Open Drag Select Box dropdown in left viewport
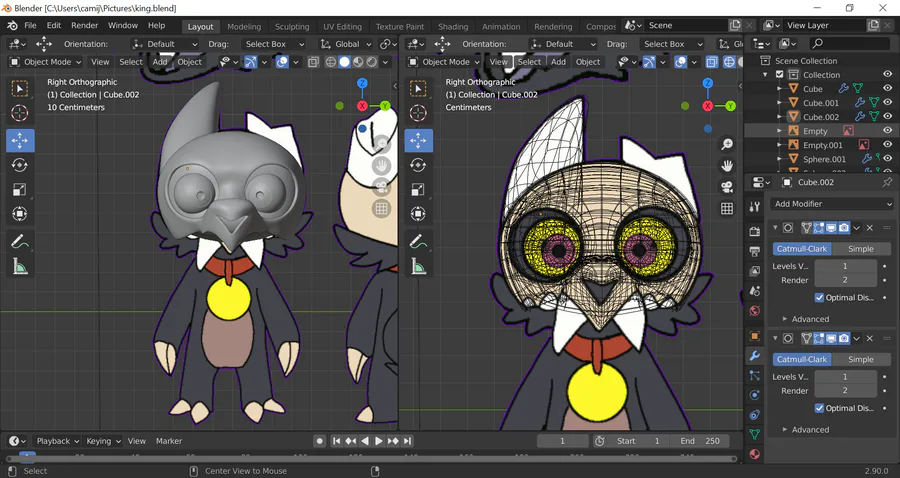This screenshot has height=478, width=900. (273, 44)
